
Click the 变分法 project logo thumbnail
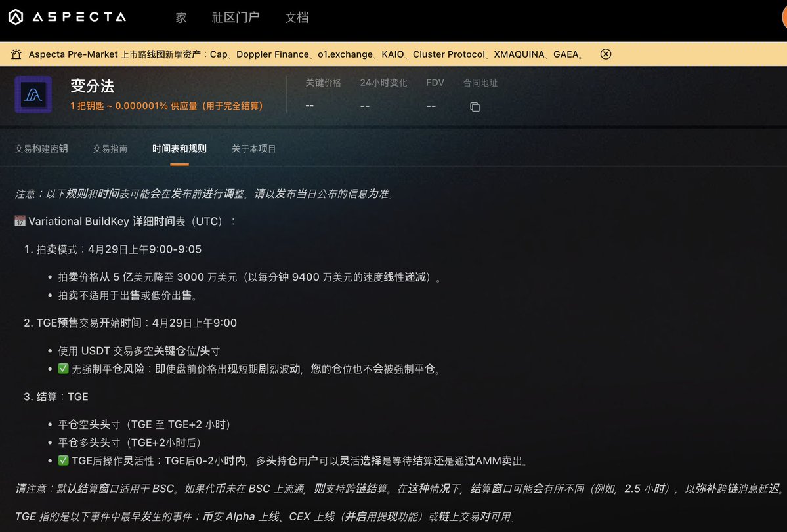[33, 94]
